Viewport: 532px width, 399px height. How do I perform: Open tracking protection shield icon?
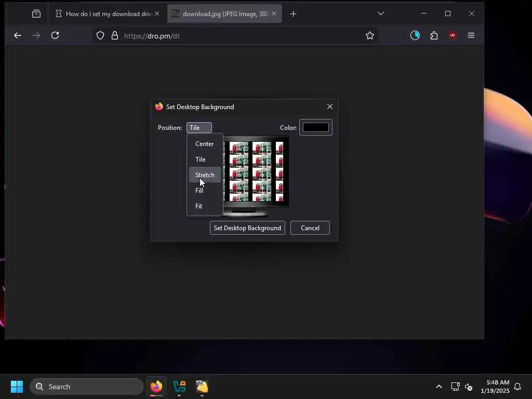[x=100, y=36]
